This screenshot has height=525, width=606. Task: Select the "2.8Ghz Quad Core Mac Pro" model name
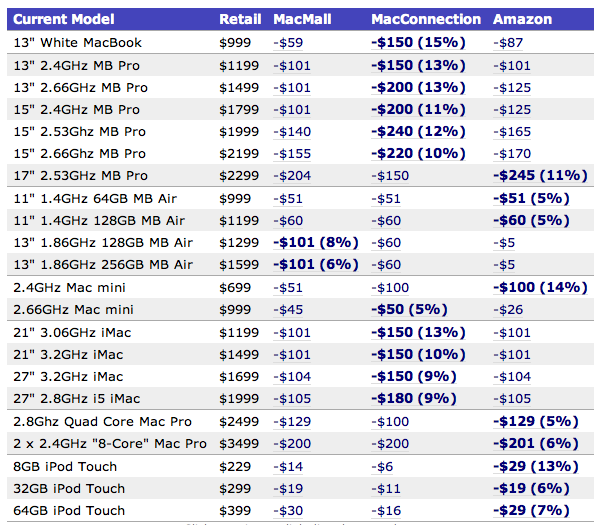click(x=102, y=421)
